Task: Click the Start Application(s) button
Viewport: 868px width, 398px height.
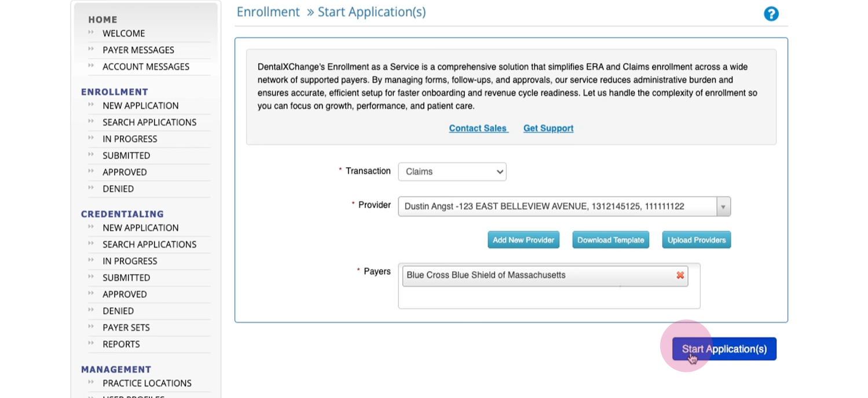Action: pos(724,349)
